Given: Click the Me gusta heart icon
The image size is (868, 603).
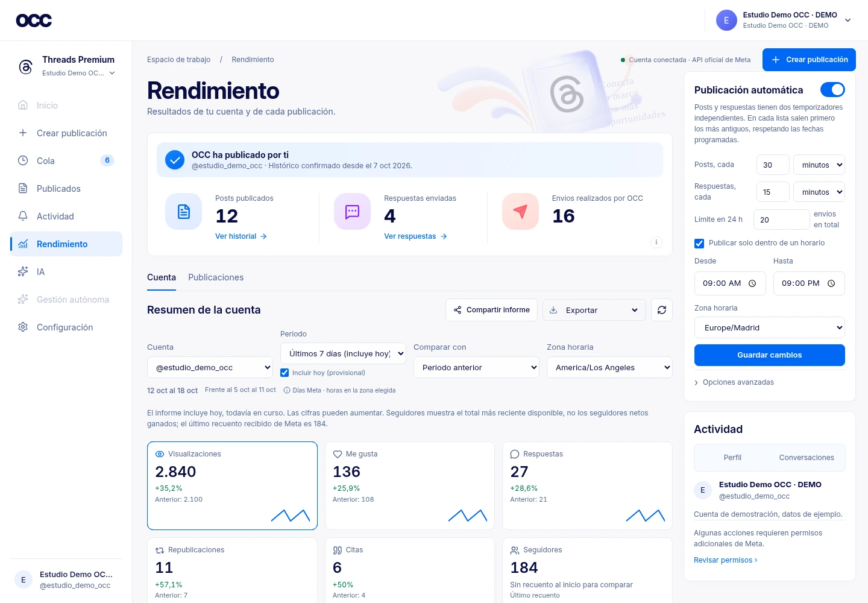Looking at the screenshot, I should pyautogui.click(x=338, y=454).
